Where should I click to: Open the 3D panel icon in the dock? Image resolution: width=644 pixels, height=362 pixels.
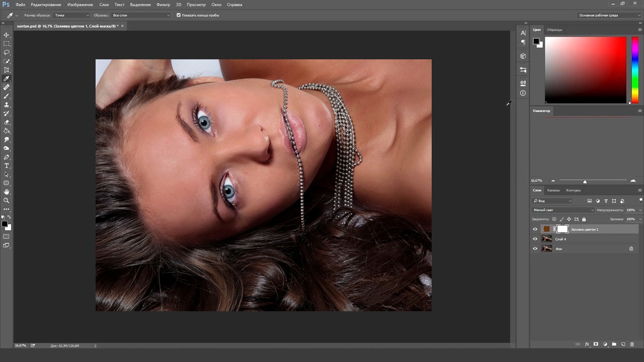pos(523,56)
